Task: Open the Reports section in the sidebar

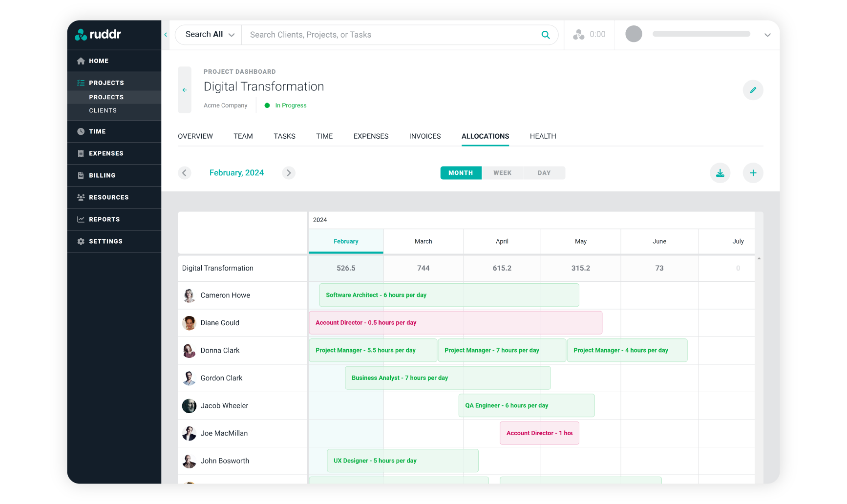Action: (x=104, y=219)
